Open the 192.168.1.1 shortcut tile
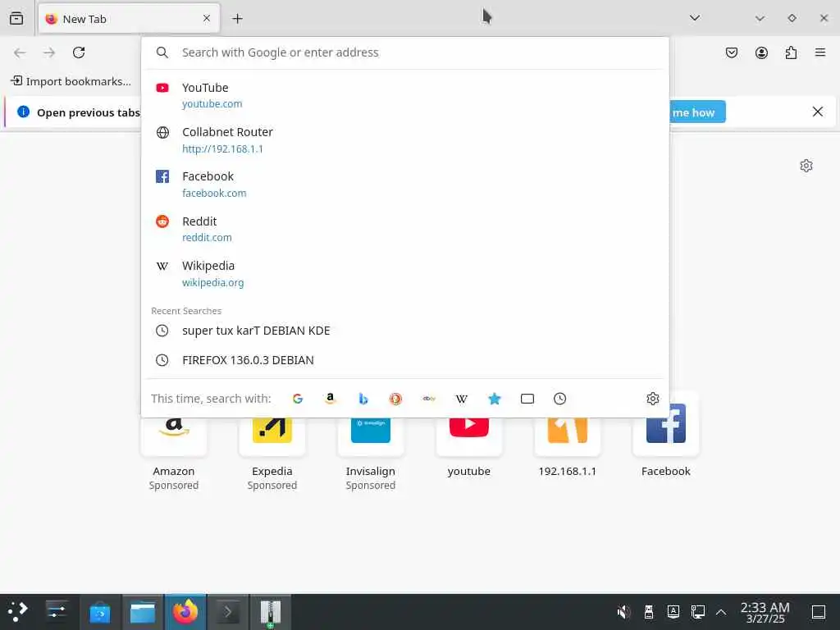 (568, 448)
